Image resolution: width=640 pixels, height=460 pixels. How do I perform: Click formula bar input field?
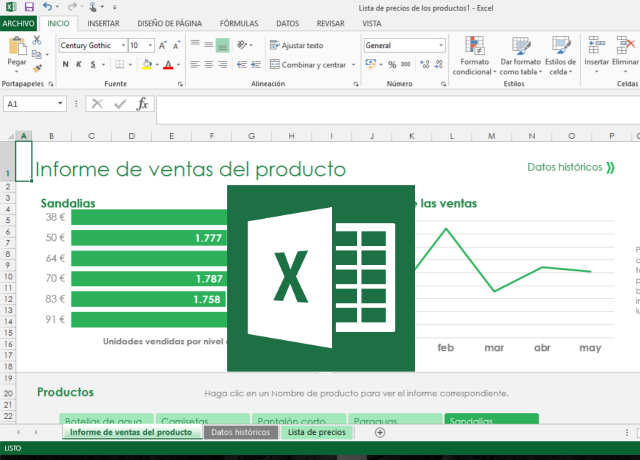click(398, 109)
